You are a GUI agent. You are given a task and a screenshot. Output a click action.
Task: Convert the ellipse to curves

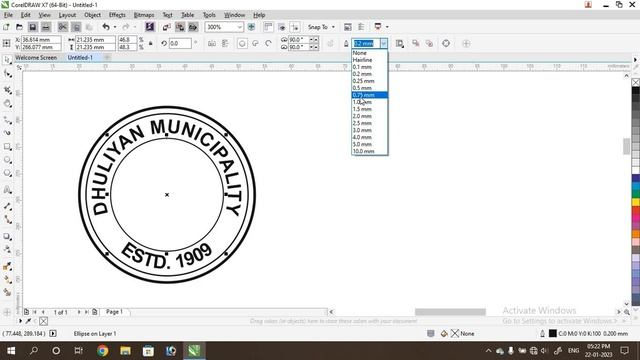pos(446,43)
